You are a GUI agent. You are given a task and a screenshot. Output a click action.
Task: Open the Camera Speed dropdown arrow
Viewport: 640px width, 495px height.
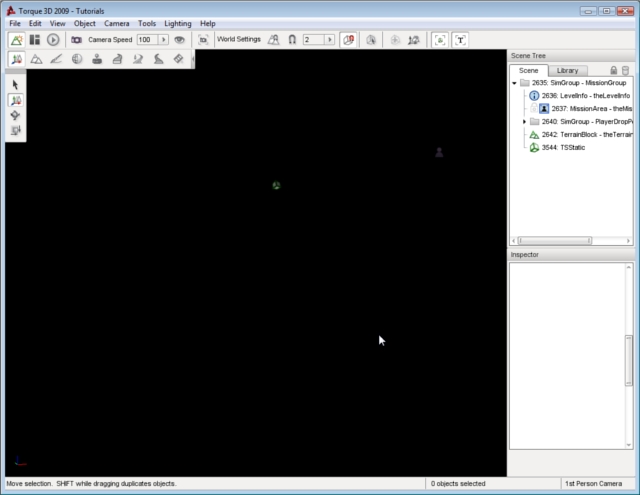[164, 40]
